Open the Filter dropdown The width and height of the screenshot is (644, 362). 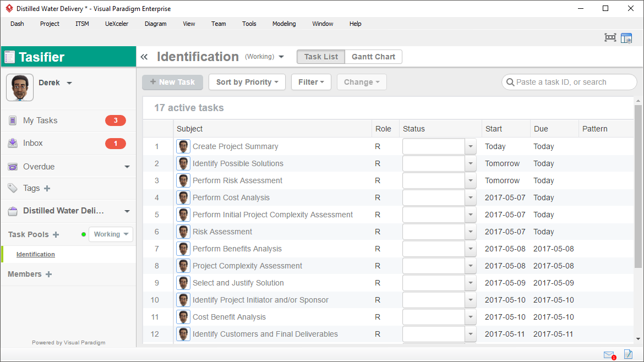(312, 82)
